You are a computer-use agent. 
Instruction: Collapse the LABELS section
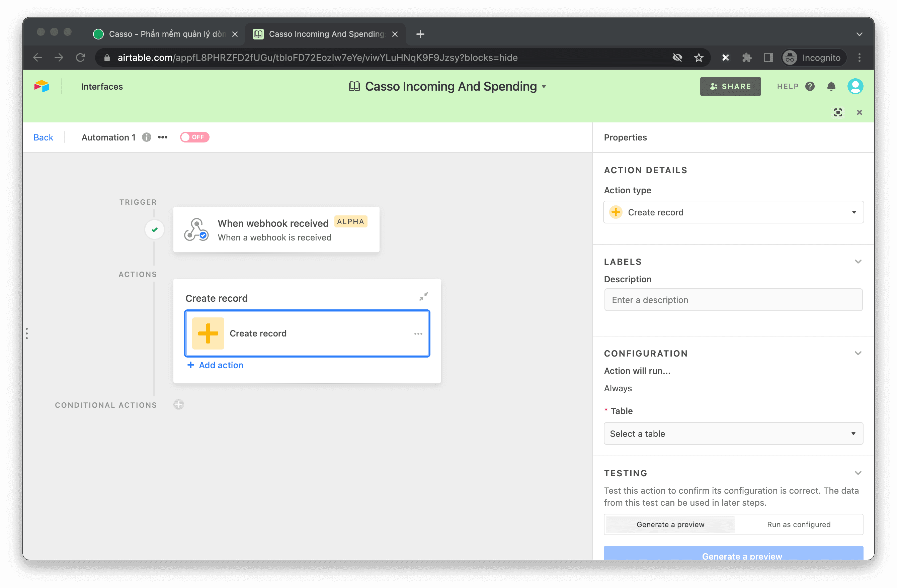point(858,262)
